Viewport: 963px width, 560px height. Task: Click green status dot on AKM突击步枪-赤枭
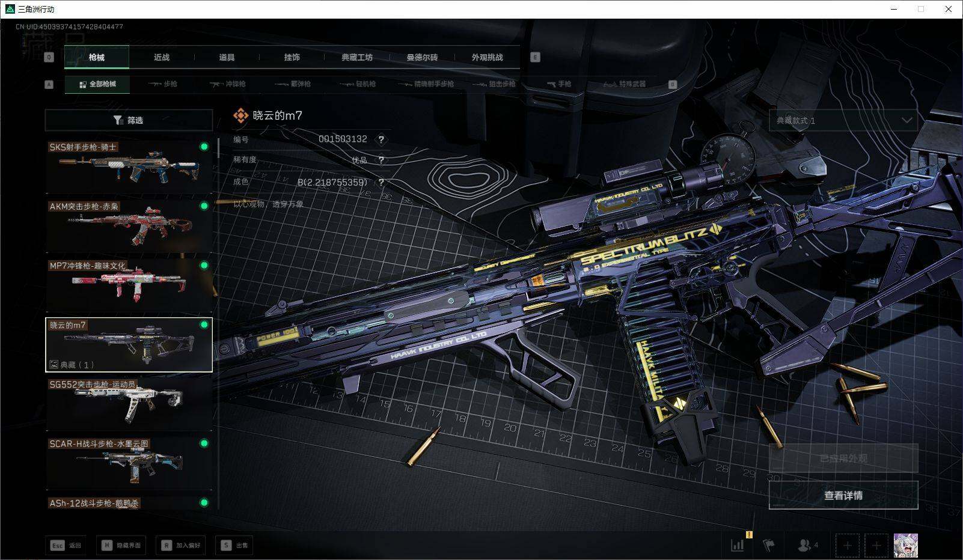tap(204, 206)
